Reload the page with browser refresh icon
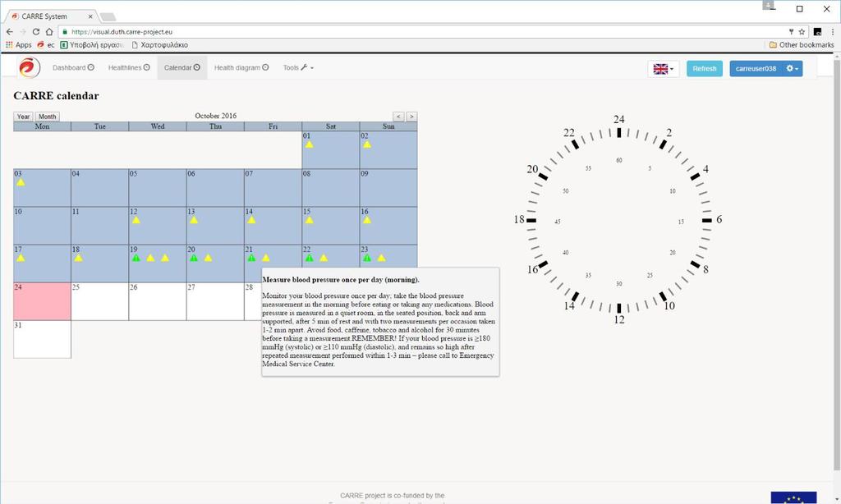 tap(36, 32)
